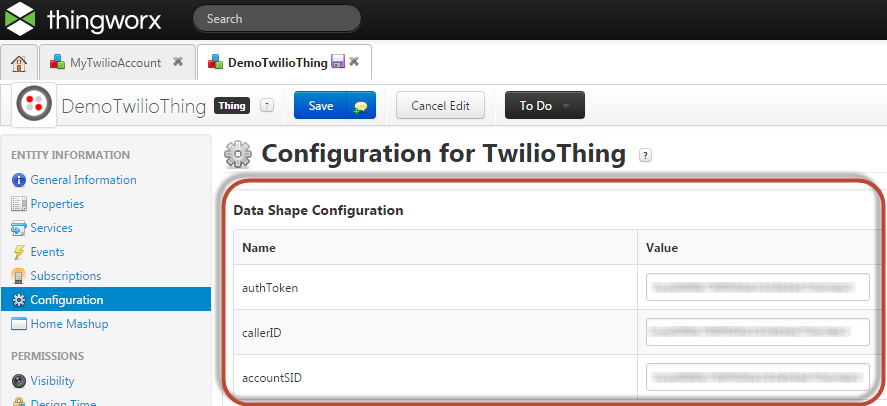The height and width of the screenshot is (406, 887).
Task: Click the accountSID name cell
Action: pos(436,377)
